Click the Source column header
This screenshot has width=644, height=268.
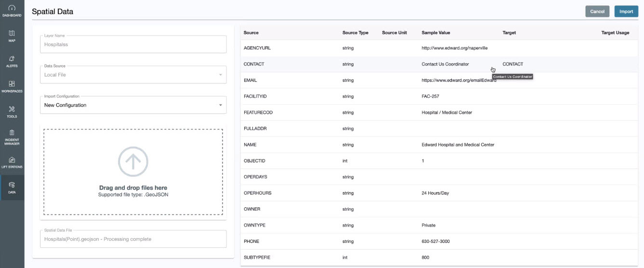tap(251, 33)
